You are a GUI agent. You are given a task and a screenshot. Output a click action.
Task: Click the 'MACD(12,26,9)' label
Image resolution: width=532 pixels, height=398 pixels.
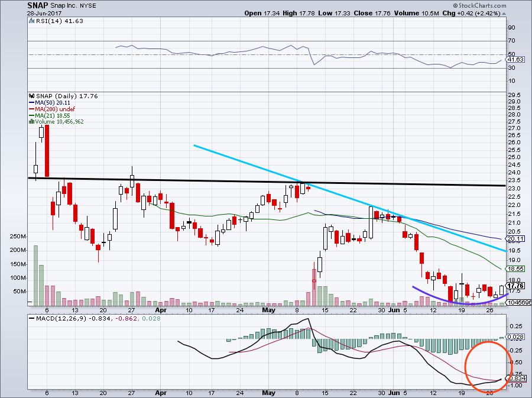61,319
